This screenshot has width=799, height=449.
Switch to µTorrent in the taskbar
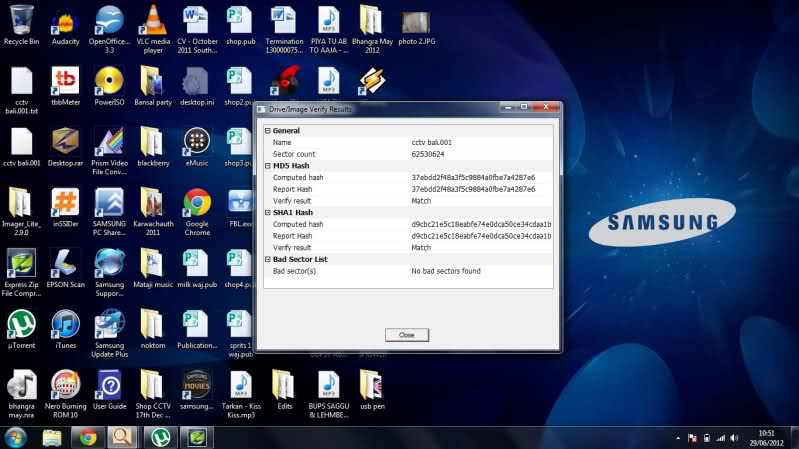tap(161, 438)
